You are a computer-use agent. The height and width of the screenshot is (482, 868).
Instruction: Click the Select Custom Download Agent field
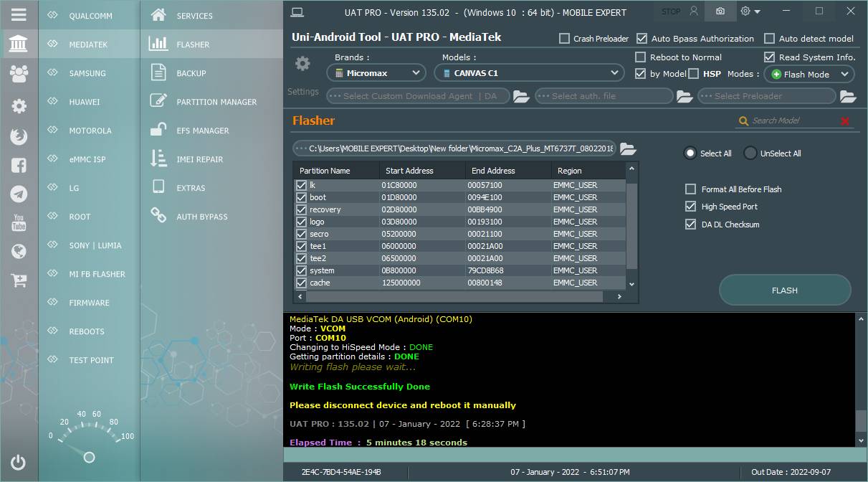point(418,96)
